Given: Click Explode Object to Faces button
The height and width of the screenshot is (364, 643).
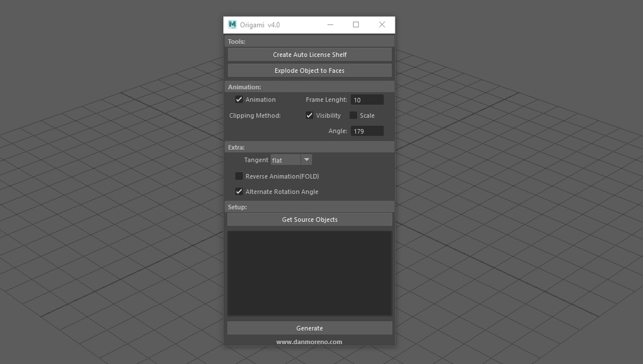Looking at the screenshot, I should tap(310, 70).
